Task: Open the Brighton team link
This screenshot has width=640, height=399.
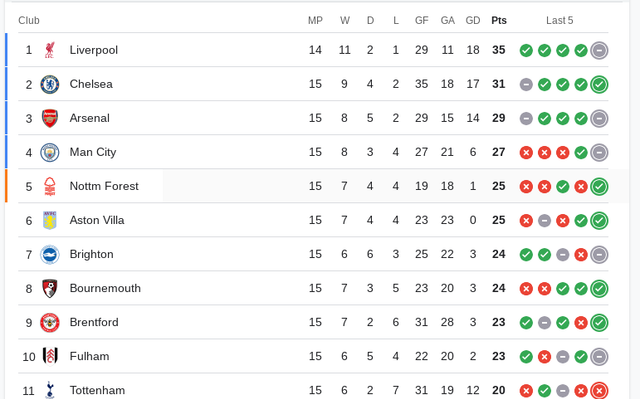Action: point(91,254)
